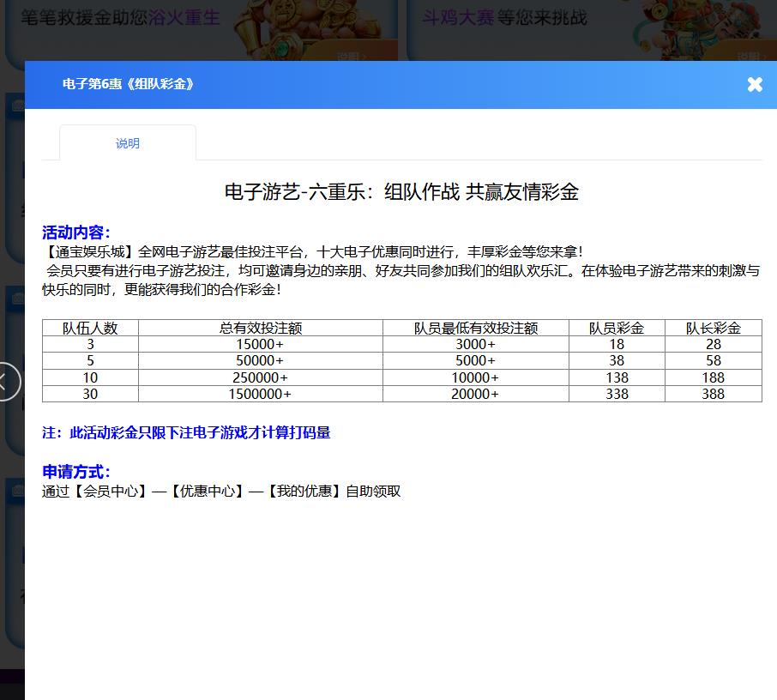This screenshot has width=777, height=700.
Task: Click the 队员彩金 column header
Action: pyautogui.click(x=617, y=328)
